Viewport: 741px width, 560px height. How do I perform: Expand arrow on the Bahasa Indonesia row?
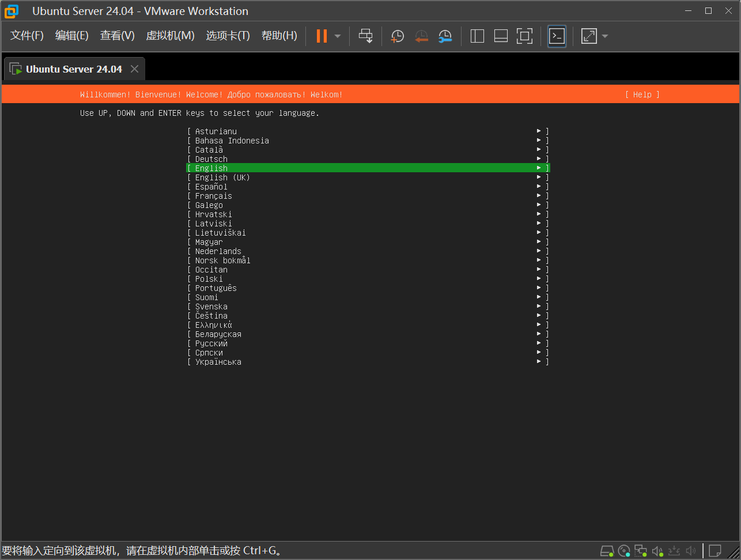(x=539, y=141)
